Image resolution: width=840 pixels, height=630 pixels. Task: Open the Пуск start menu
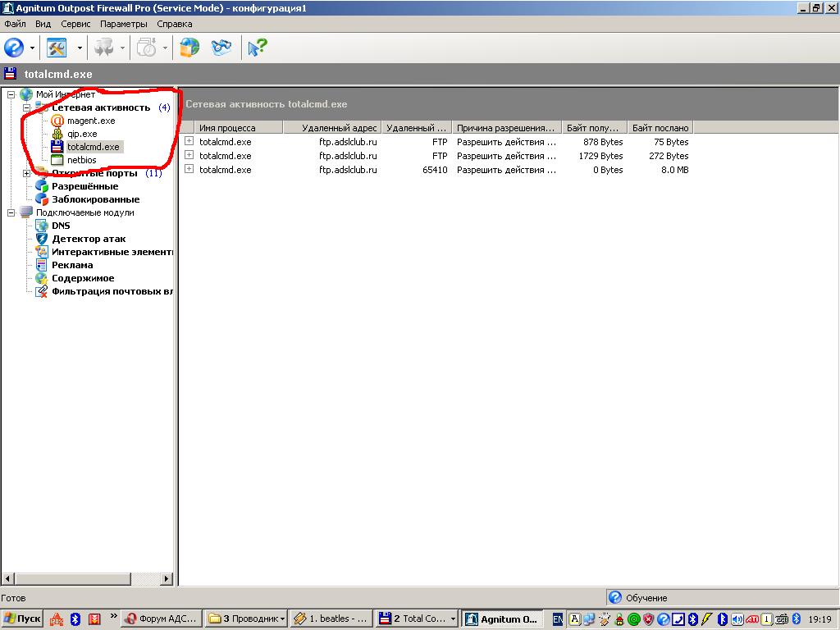(x=22, y=619)
